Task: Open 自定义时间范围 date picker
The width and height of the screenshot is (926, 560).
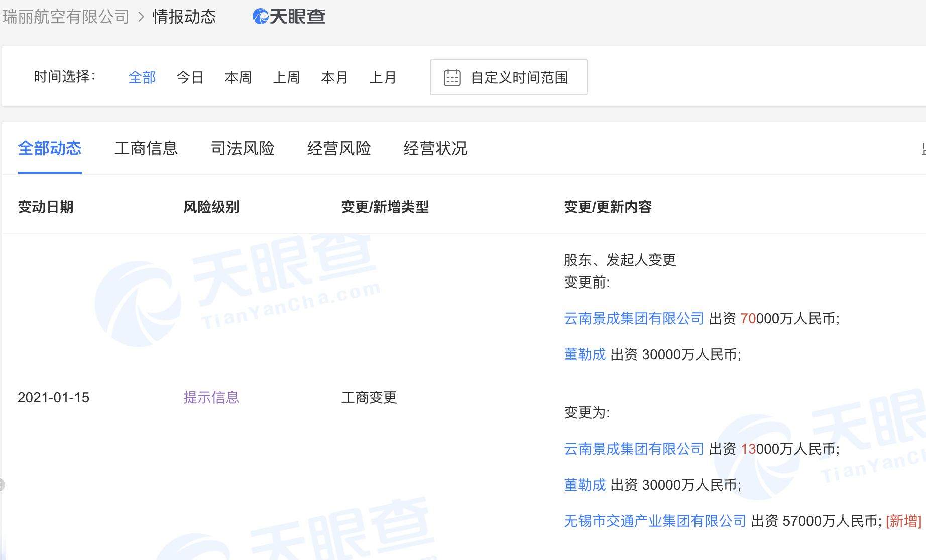Action: [508, 77]
